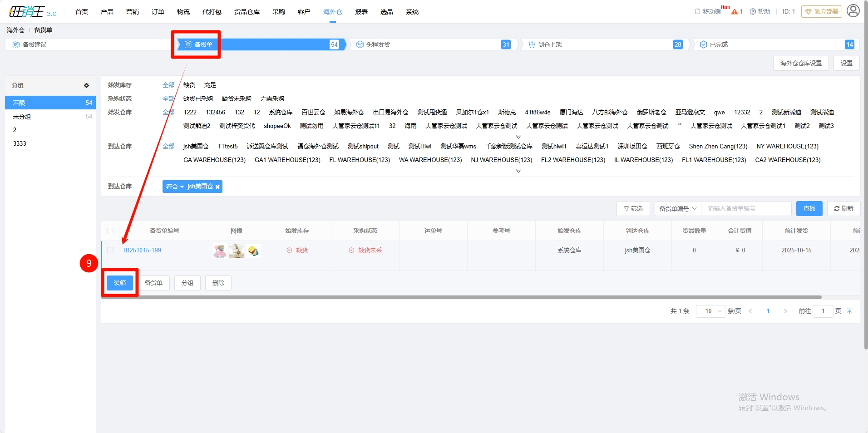Click the alert warning triangle icon

pyautogui.click(x=735, y=11)
